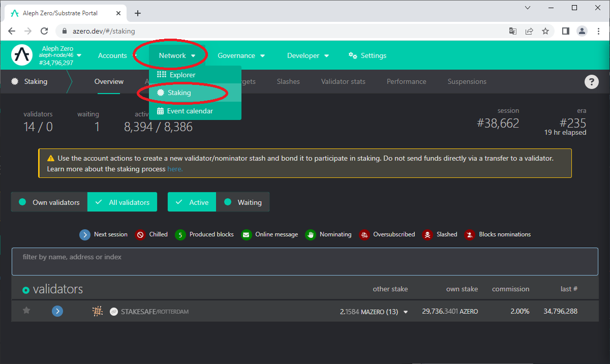This screenshot has width=610, height=364.
Task: Click the Blocks nominations user icon
Action: click(470, 235)
